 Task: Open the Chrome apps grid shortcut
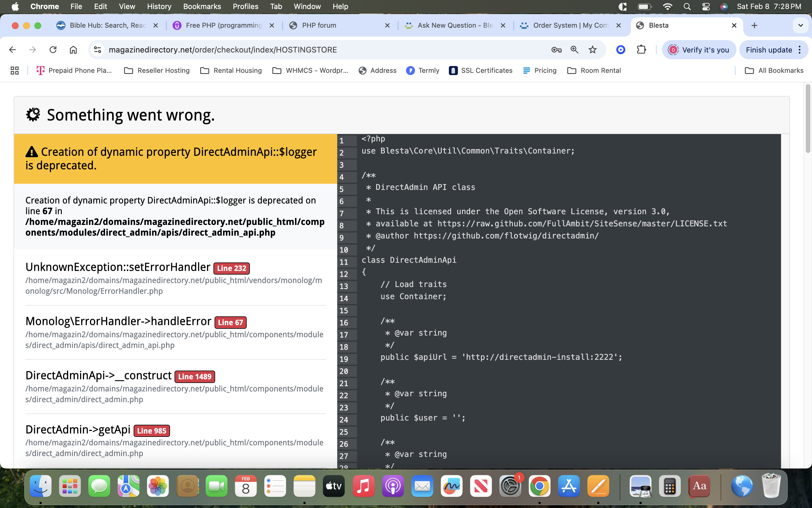coord(14,71)
